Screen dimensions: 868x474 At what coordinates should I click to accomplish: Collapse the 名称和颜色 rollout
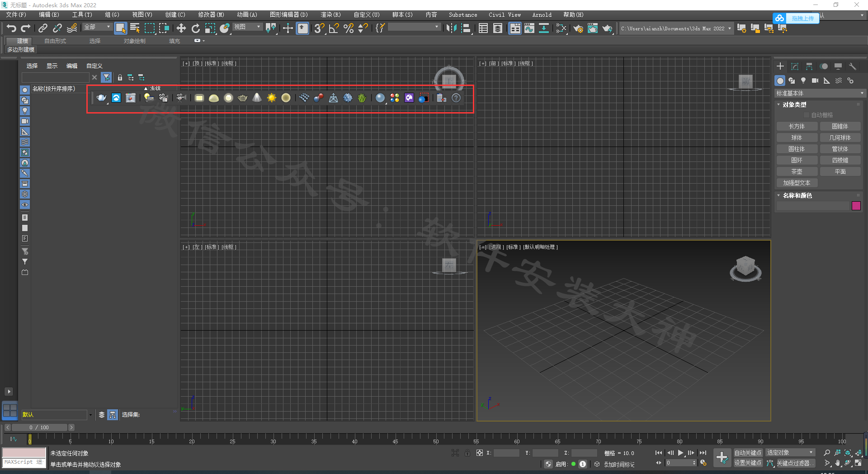797,195
